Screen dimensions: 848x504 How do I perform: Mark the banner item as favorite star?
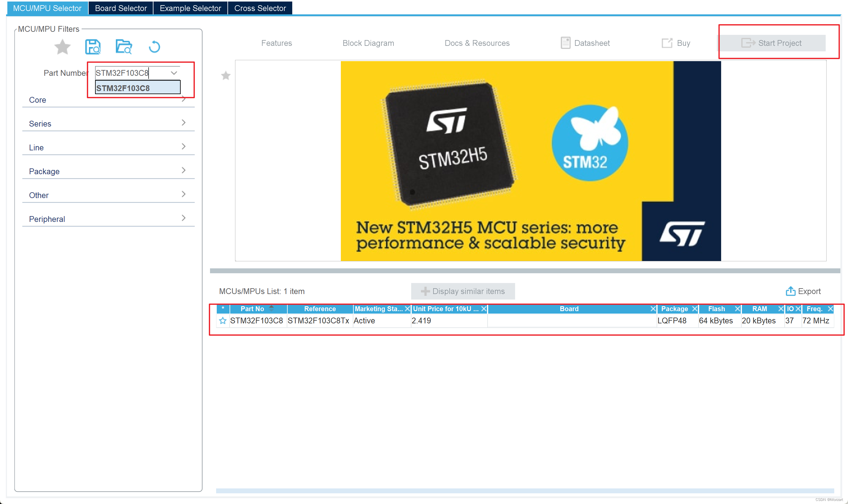(x=226, y=75)
